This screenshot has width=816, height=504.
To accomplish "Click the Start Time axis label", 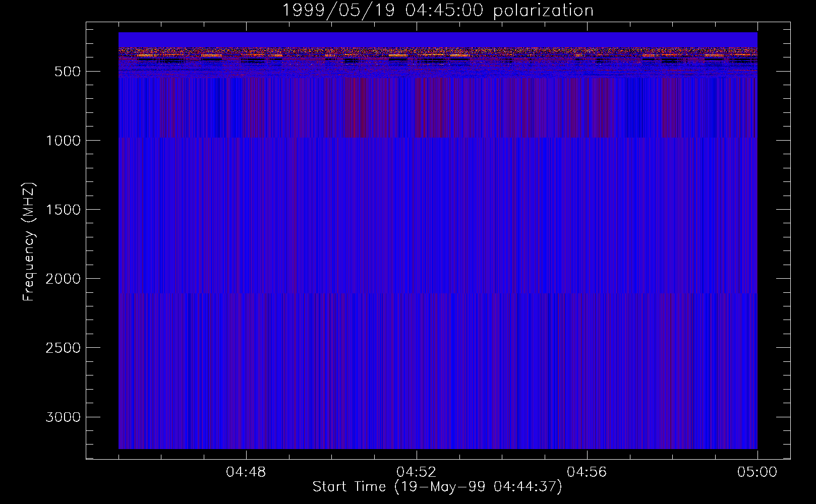I will [x=437, y=487].
